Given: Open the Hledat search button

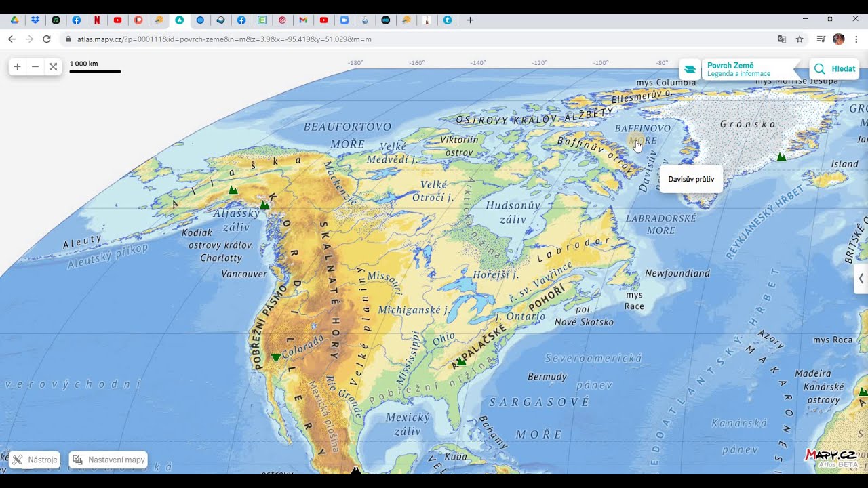Looking at the screenshot, I should pyautogui.click(x=834, y=69).
